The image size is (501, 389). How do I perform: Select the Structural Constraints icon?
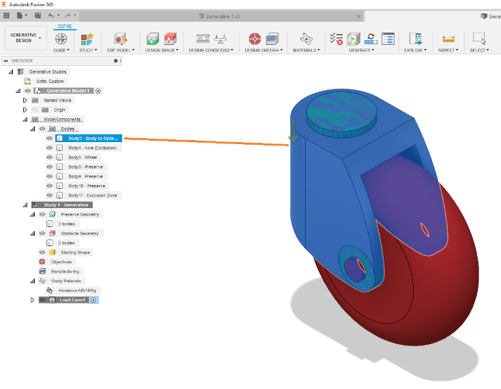[203, 39]
